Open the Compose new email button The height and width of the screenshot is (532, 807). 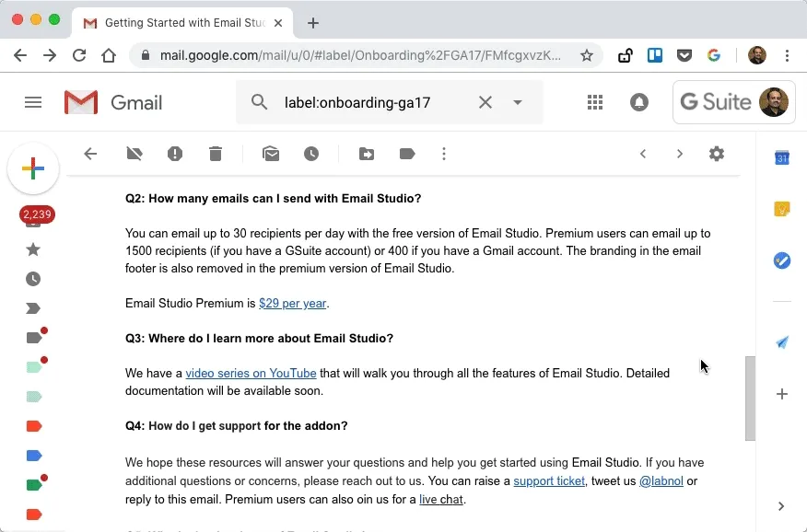point(33,168)
